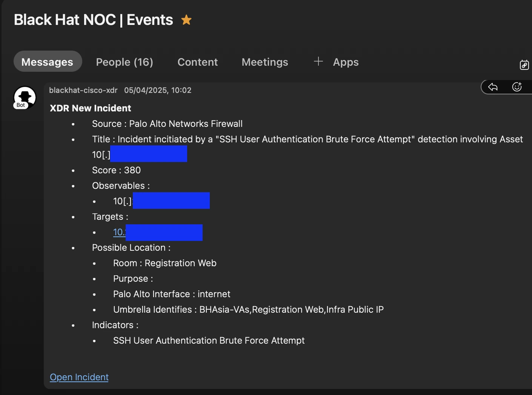
Task: Click the space title Black Hat NOC | Events
Action: click(x=93, y=19)
